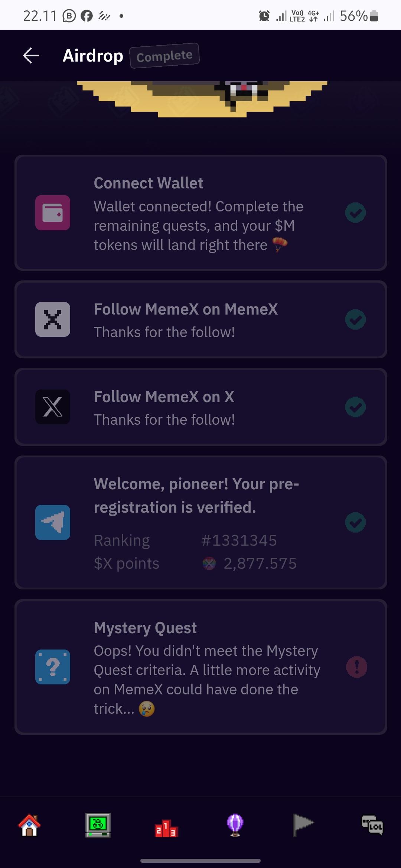The width and height of the screenshot is (401, 868).
Task: Tap the back arrow
Action: [31, 56]
